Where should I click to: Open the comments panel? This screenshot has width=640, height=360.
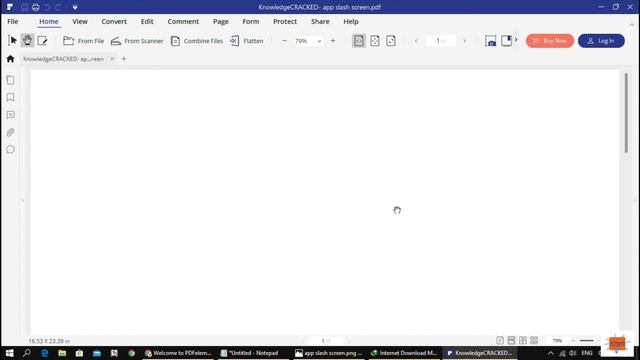[x=11, y=115]
